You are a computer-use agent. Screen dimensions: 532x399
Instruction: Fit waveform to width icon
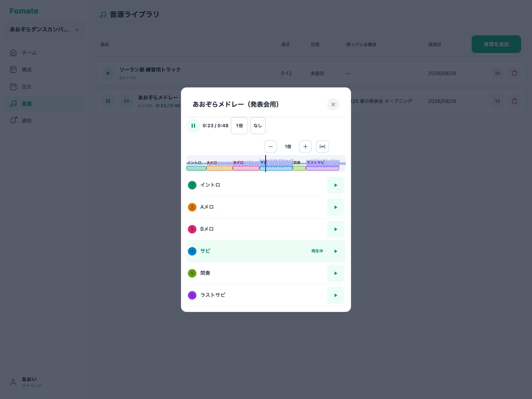point(322,147)
